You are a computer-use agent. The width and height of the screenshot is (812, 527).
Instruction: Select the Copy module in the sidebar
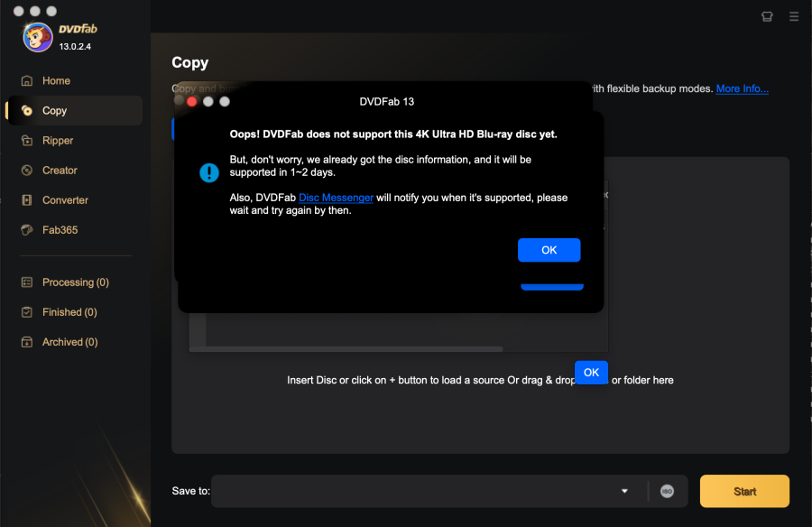[x=75, y=110]
